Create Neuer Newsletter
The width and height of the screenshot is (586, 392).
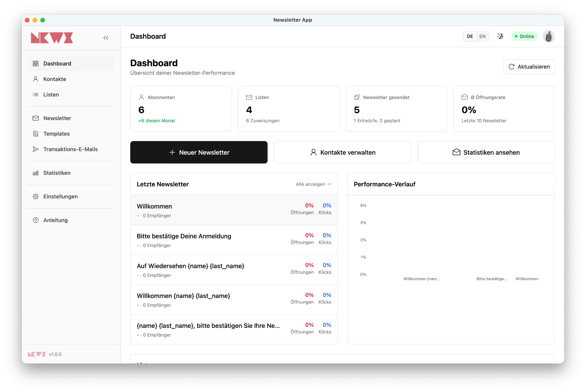[199, 152]
